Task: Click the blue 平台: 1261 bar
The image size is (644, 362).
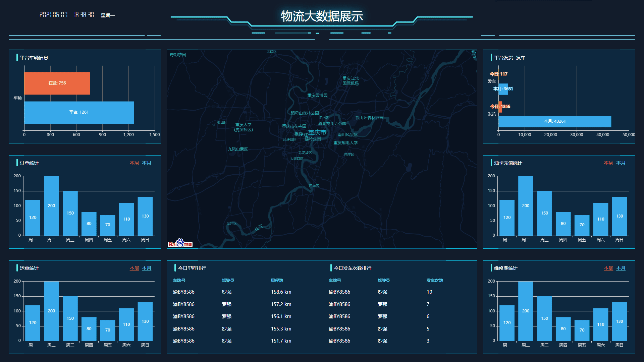Action: (79, 112)
